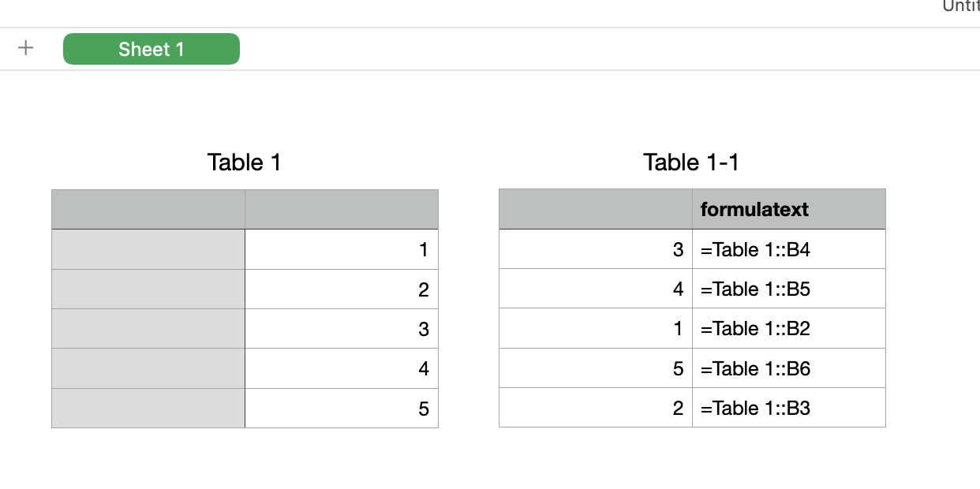Image resolution: width=980 pixels, height=489 pixels.
Task: Select cell showing =Table 1::B3
Action: 788,408
